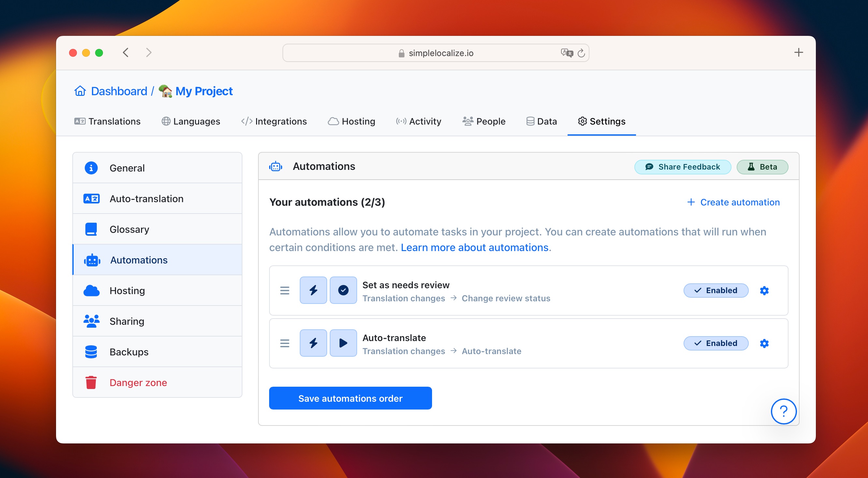Screen dimensions: 868x478
Task: Click the lightning bolt trigger icon on Set as needs review
Action: (313, 290)
